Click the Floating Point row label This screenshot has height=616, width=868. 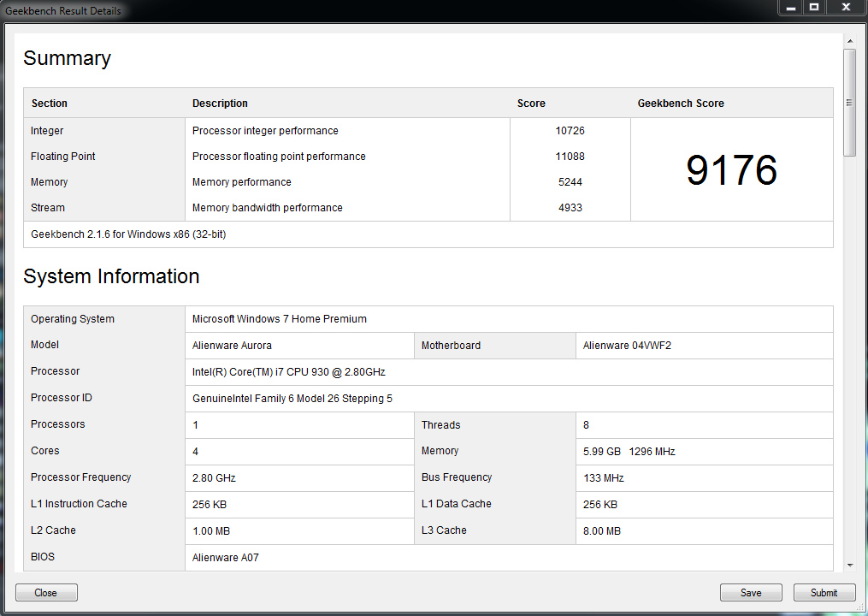coord(63,157)
